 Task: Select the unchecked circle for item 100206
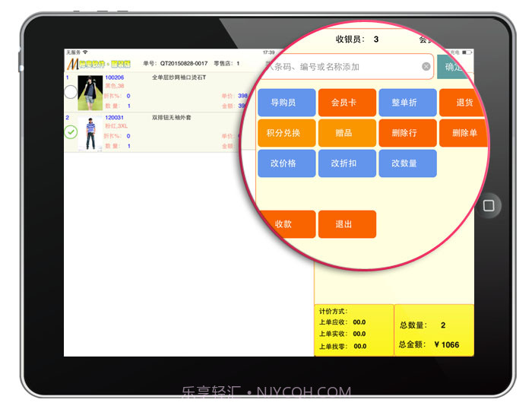click(71, 92)
